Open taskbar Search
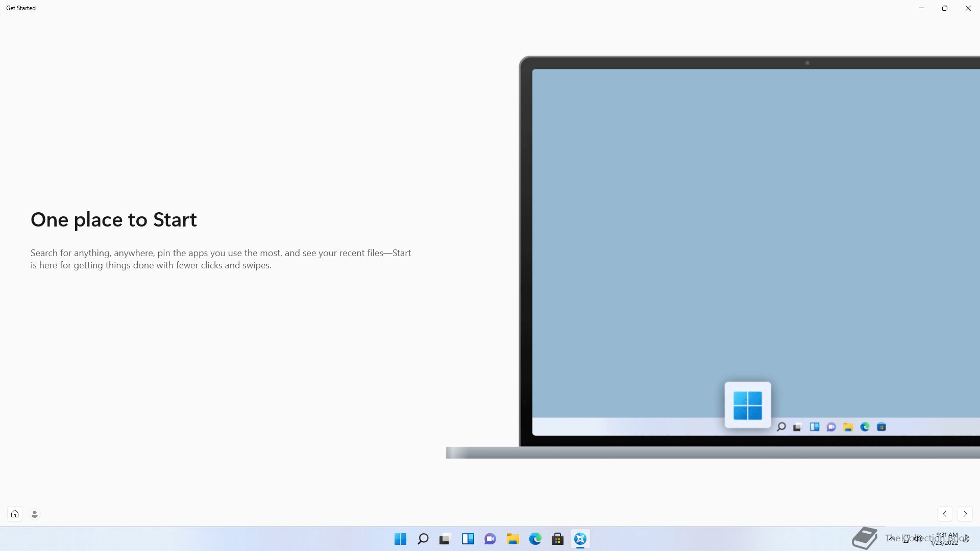The image size is (980, 551). 423,539
